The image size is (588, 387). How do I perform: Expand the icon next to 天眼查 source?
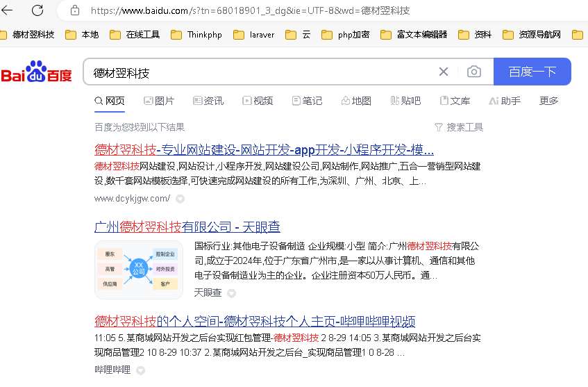pos(232,293)
